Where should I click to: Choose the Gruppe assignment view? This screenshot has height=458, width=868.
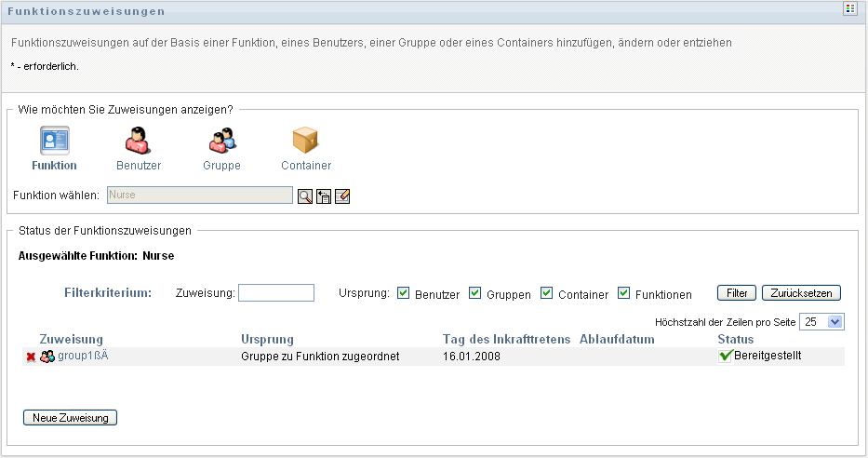coord(221,141)
